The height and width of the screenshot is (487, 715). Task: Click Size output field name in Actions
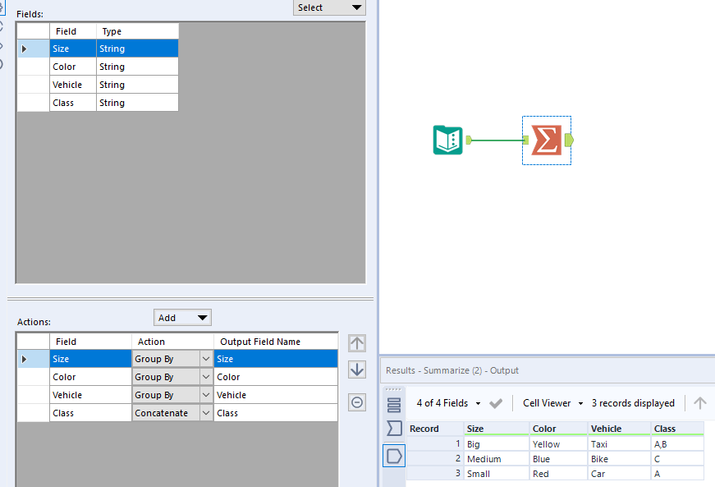click(276, 359)
